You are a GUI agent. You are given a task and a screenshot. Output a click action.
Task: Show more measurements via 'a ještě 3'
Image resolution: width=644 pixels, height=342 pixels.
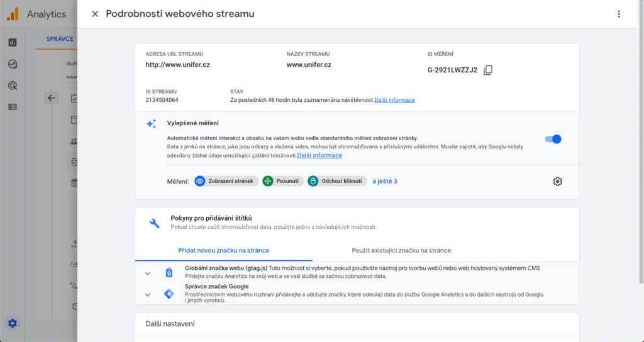pos(385,181)
